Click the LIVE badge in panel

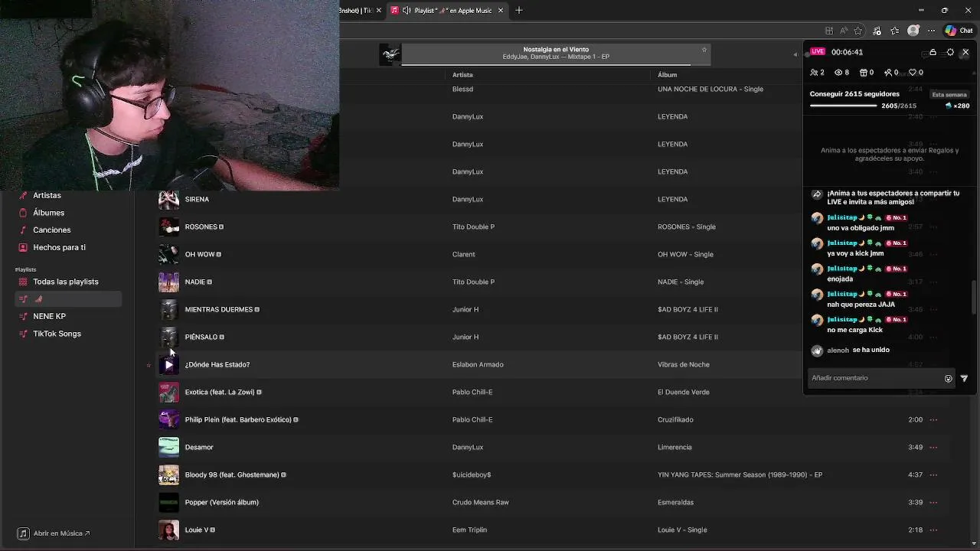(x=818, y=52)
